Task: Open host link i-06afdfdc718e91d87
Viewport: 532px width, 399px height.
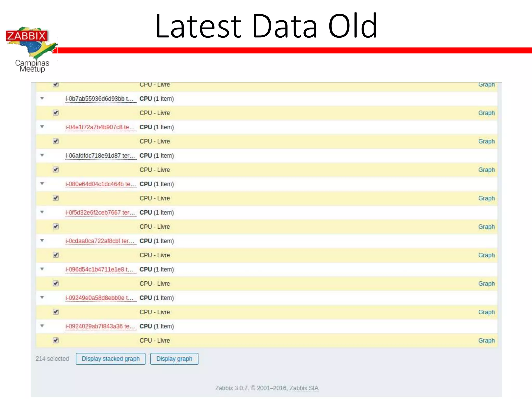Action: tap(100, 156)
